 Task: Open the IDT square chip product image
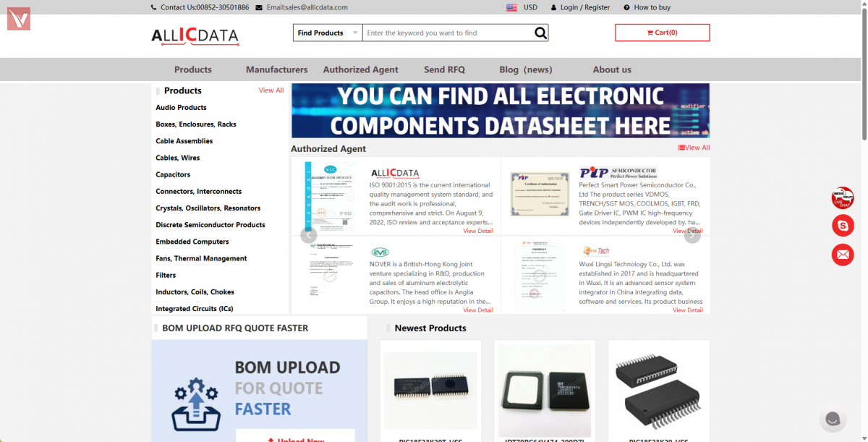[545, 391]
